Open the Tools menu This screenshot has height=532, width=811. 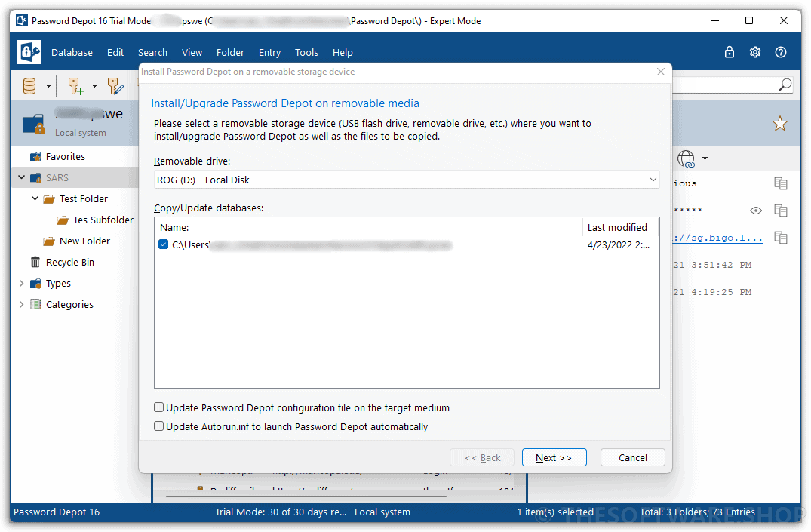pos(306,52)
